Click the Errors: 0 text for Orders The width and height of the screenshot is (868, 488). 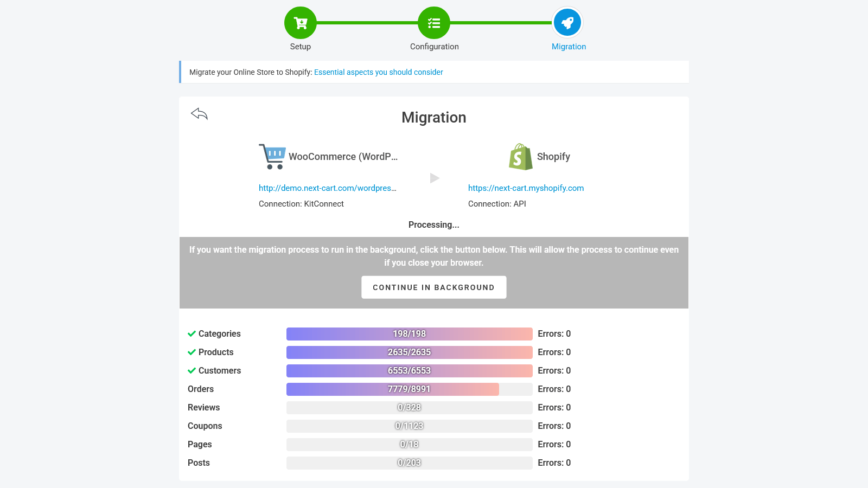(x=554, y=389)
